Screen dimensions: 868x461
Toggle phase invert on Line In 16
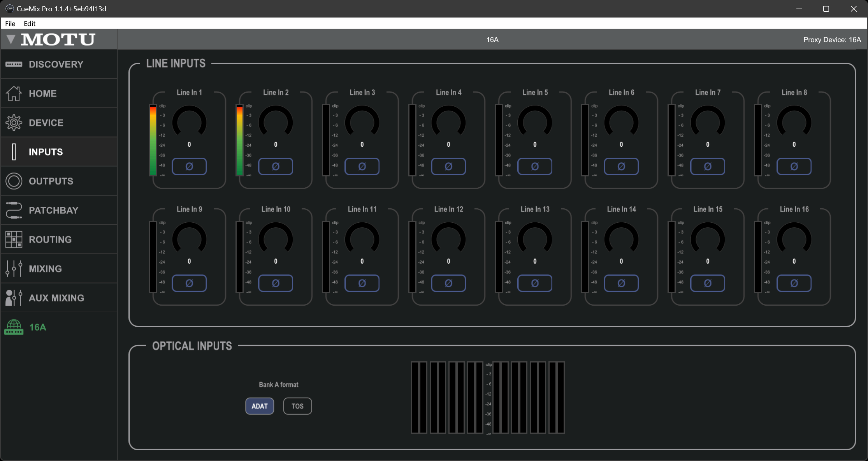794,283
